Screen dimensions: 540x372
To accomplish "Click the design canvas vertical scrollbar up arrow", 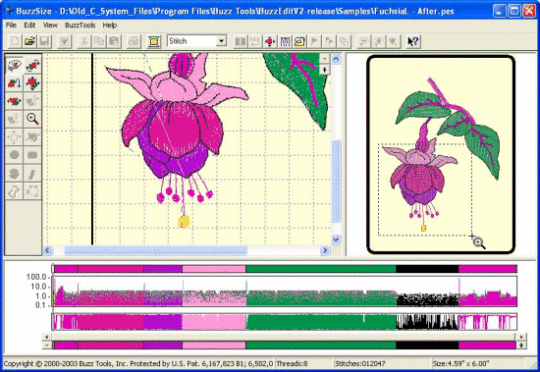I will [x=336, y=59].
